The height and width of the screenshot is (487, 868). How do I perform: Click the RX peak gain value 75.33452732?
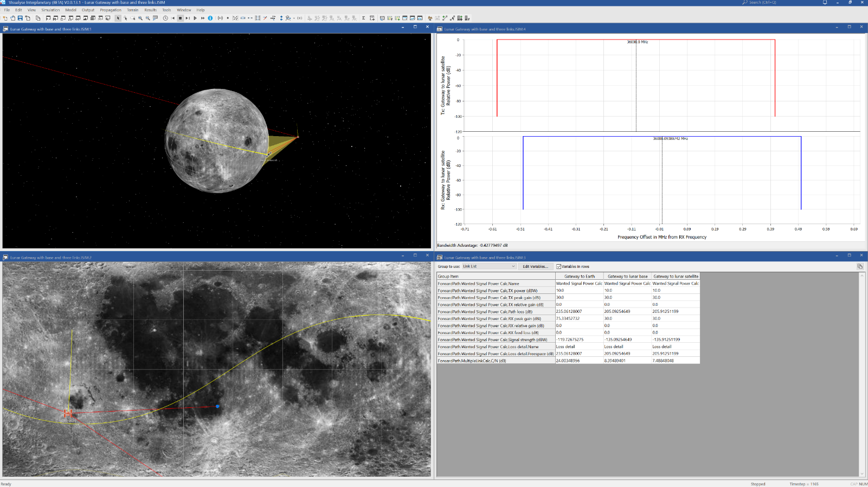coord(579,318)
